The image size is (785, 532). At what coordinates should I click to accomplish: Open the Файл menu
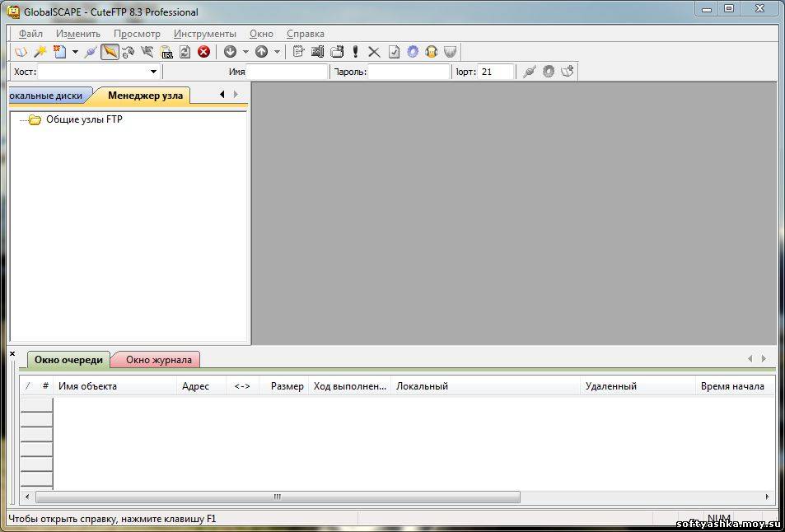tap(30, 34)
